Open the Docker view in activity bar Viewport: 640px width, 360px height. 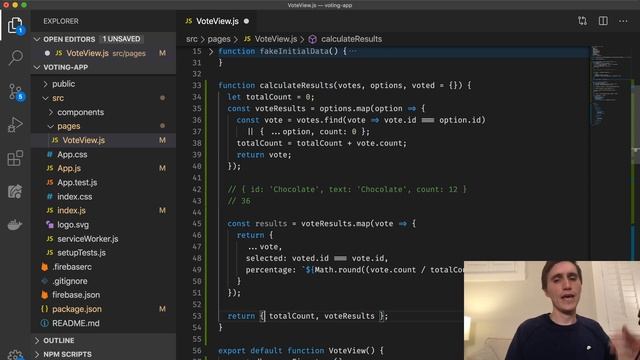coord(15,224)
